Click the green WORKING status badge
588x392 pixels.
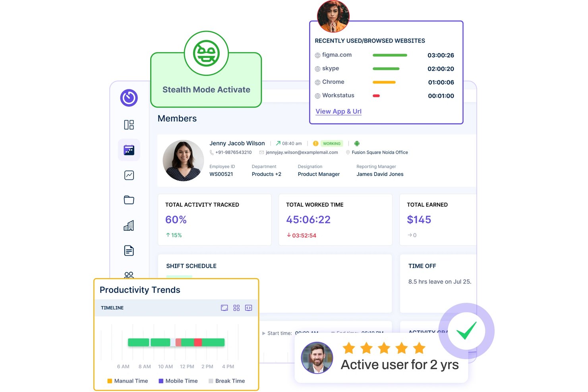click(x=332, y=143)
